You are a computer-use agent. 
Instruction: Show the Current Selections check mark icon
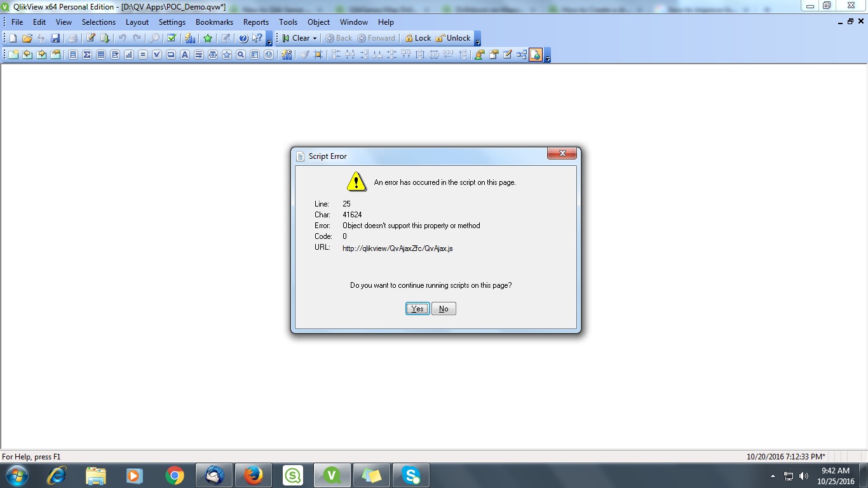171,38
